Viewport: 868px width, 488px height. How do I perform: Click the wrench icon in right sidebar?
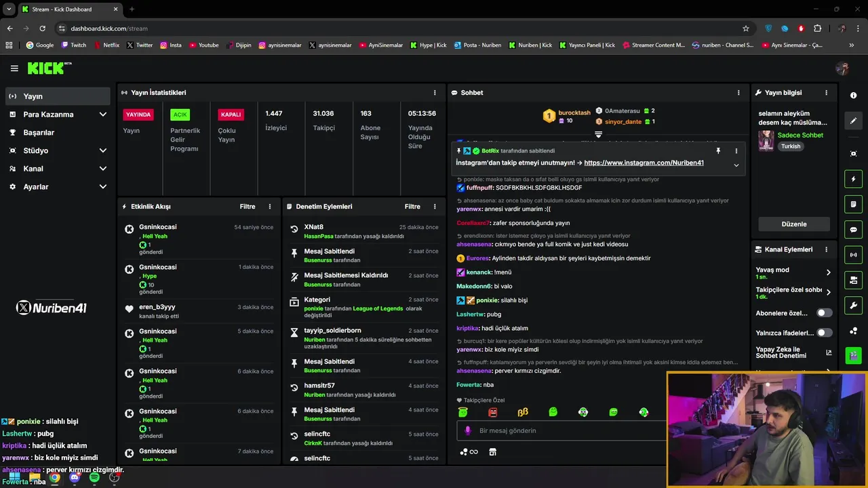(853, 305)
